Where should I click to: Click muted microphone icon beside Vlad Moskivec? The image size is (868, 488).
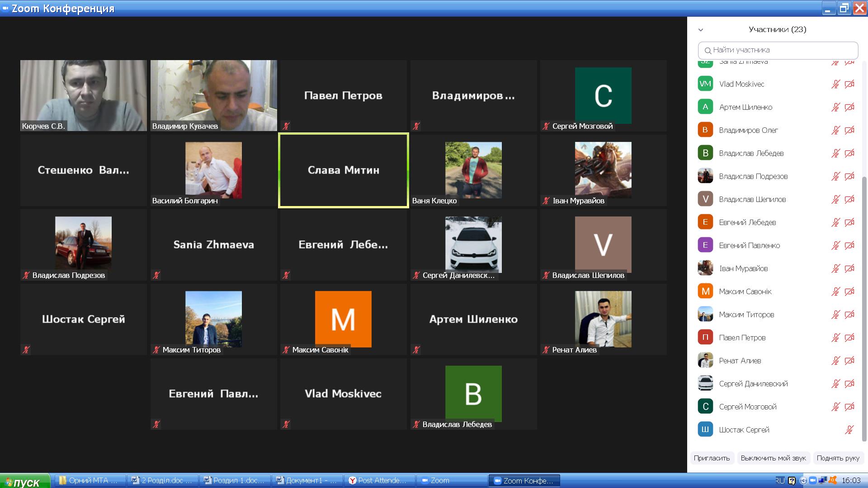[835, 84]
